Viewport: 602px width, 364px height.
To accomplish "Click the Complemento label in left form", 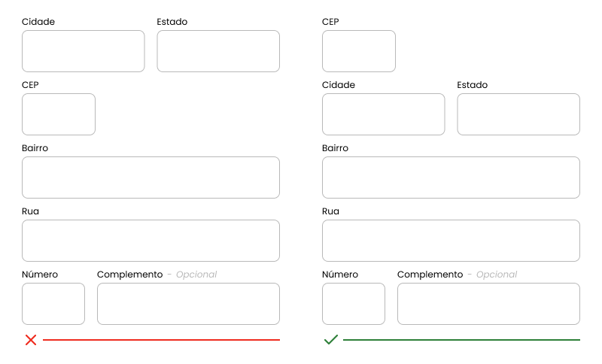I will coord(129,275).
